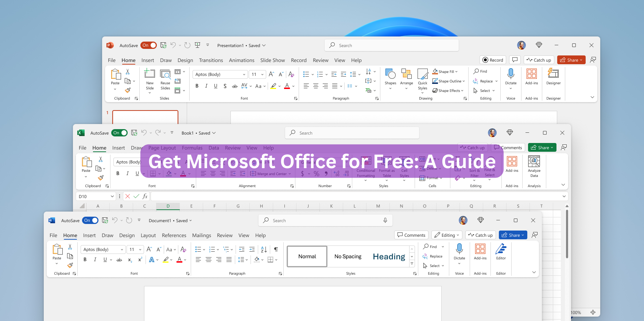Click New Slide icon in PowerPoint
The image size is (644, 321).
[x=150, y=74]
